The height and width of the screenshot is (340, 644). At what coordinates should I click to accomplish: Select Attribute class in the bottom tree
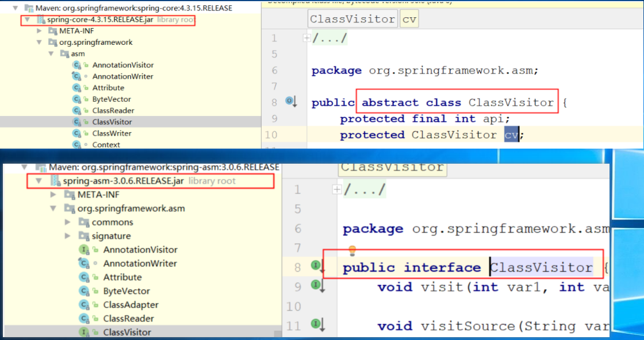[122, 277]
